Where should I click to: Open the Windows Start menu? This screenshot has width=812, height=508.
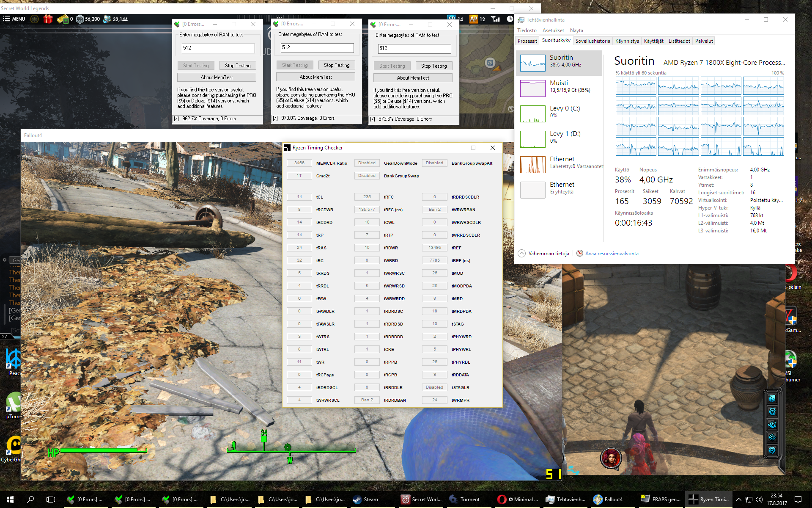coord(10,500)
